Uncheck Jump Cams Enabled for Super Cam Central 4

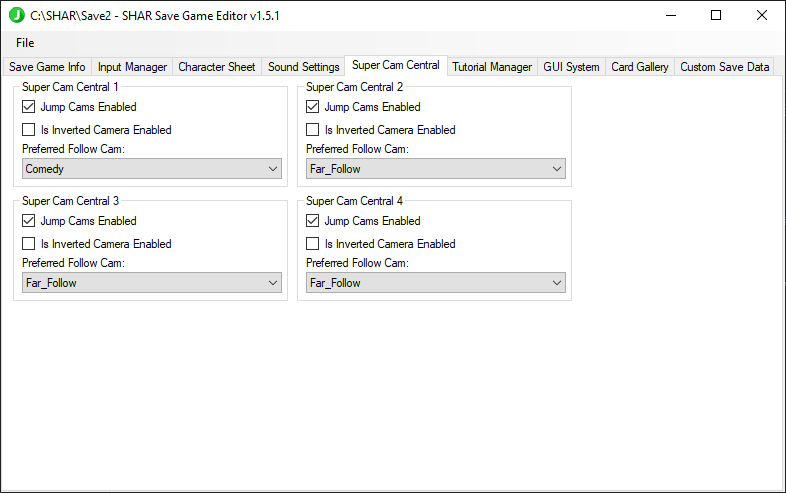[x=313, y=221]
